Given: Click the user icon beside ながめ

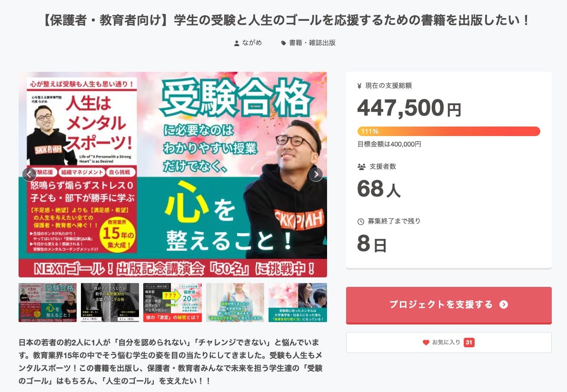Looking at the screenshot, I should coord(237,43).
